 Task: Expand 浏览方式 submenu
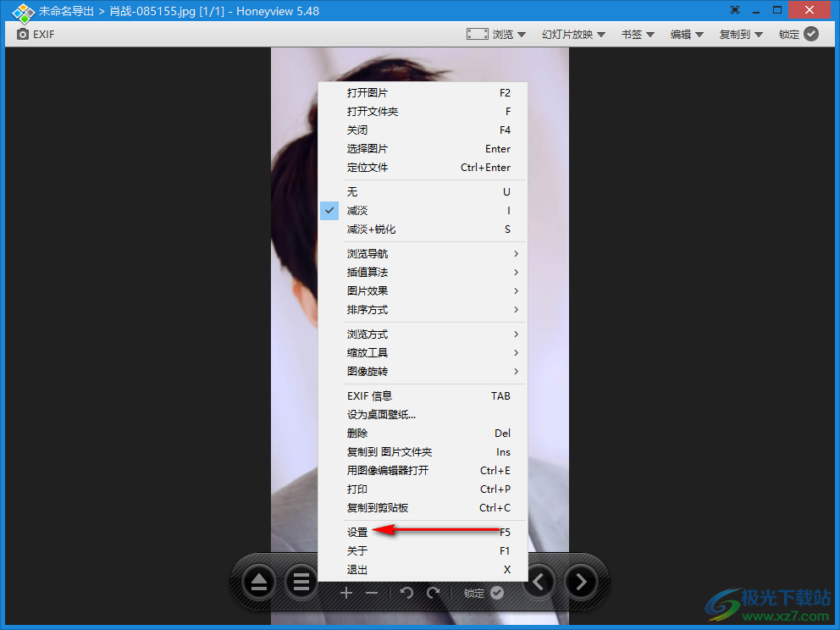[423, 334]
